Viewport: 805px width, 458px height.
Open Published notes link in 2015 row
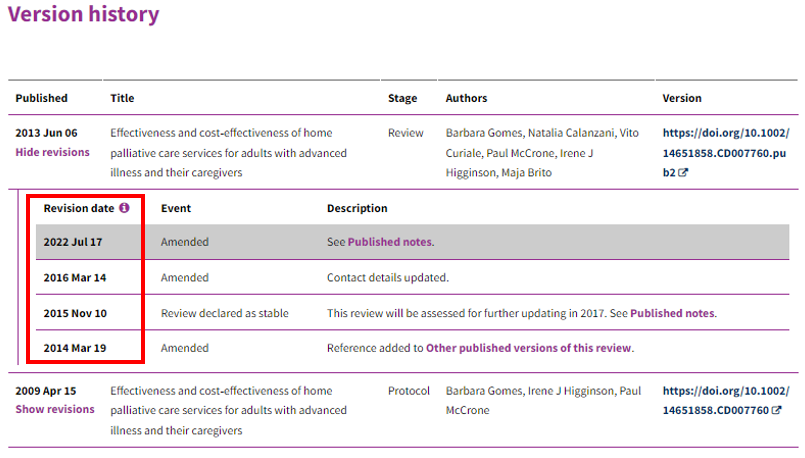pyautogui.click(x=672, y=313)
